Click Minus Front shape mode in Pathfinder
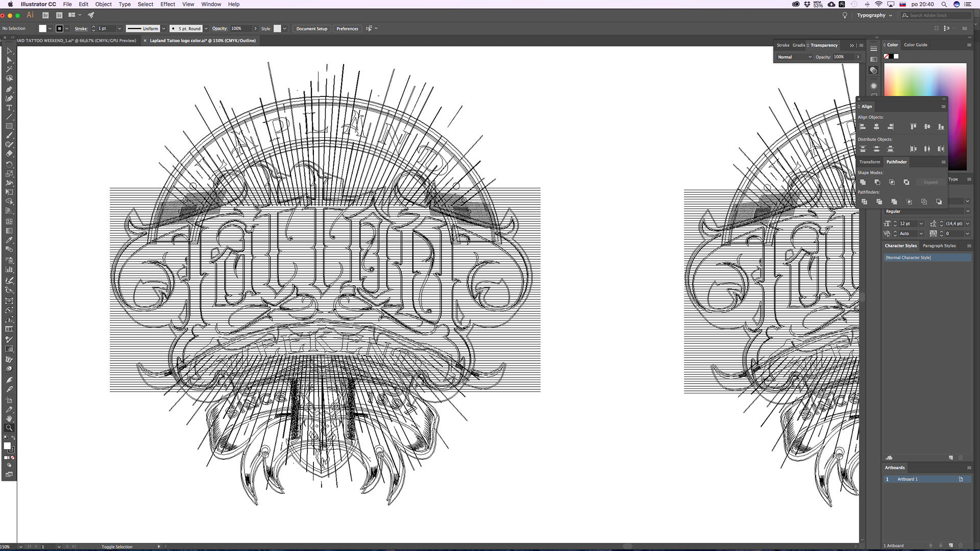Image resolution: width=980 pixels, height=551 pixels. (877, 182)
